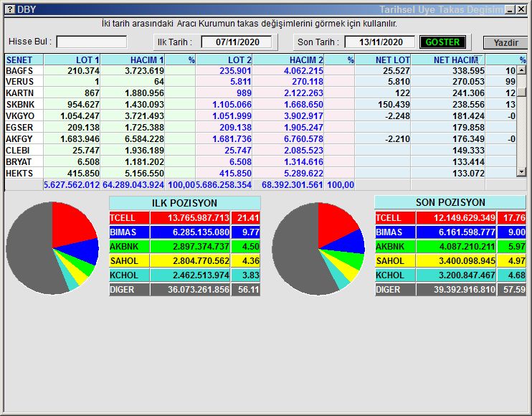Click the ILK POZISYON pie chart
The height and width of the screenshot is (416, 532).
click(x=52, y=248)
